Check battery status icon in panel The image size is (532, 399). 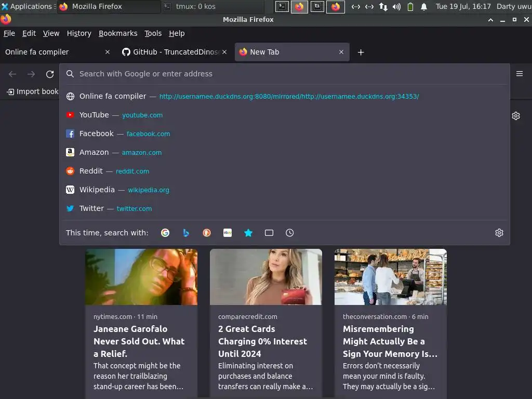tap(410, 6)
